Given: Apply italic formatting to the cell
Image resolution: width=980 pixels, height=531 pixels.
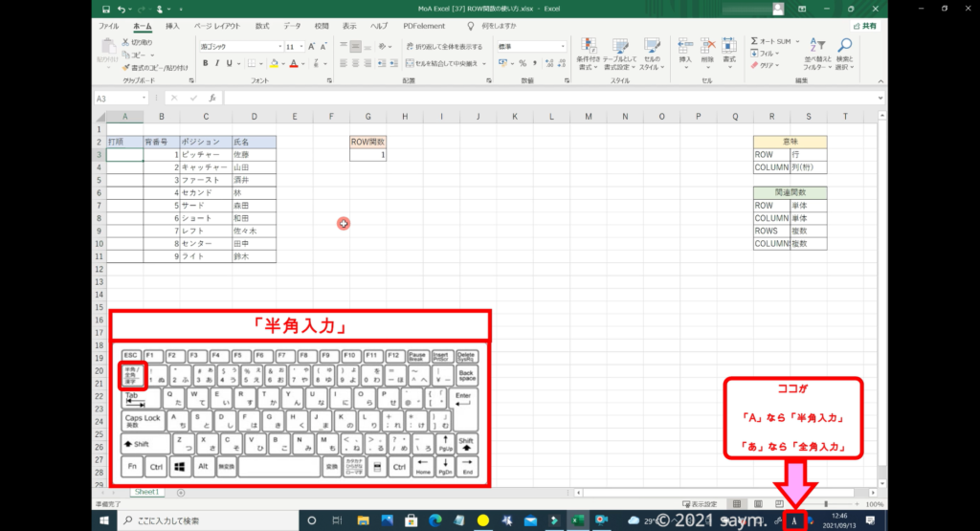Looking at the screenshot, I should click(217, 63).
